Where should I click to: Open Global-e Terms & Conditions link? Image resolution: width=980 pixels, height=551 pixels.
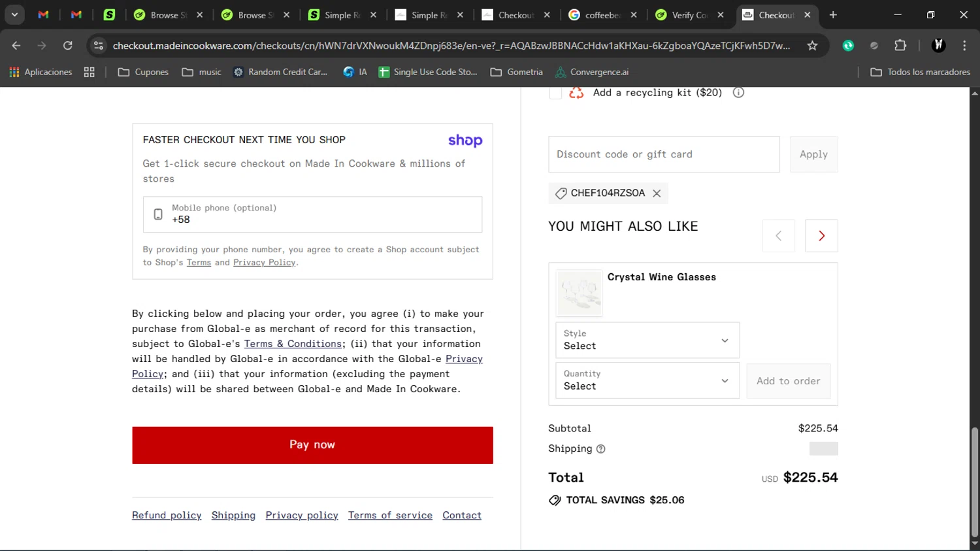[x=293, y=344]
